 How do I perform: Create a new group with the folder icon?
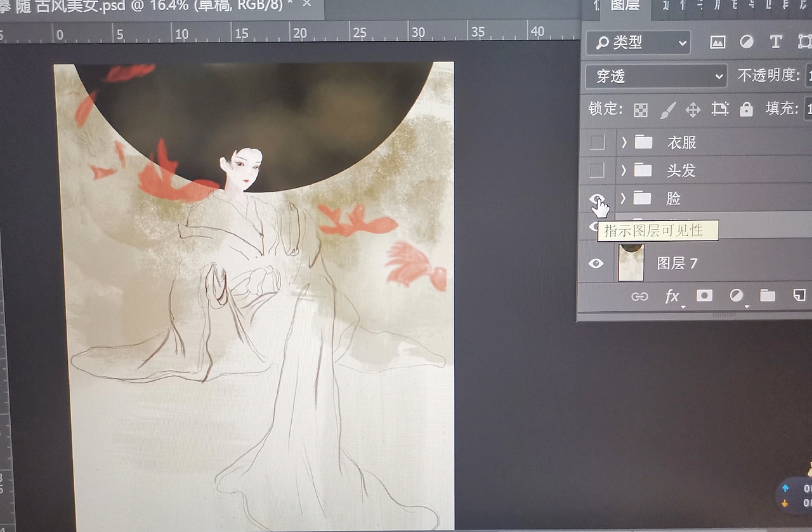pyautogui.click(x=768, y=296)
